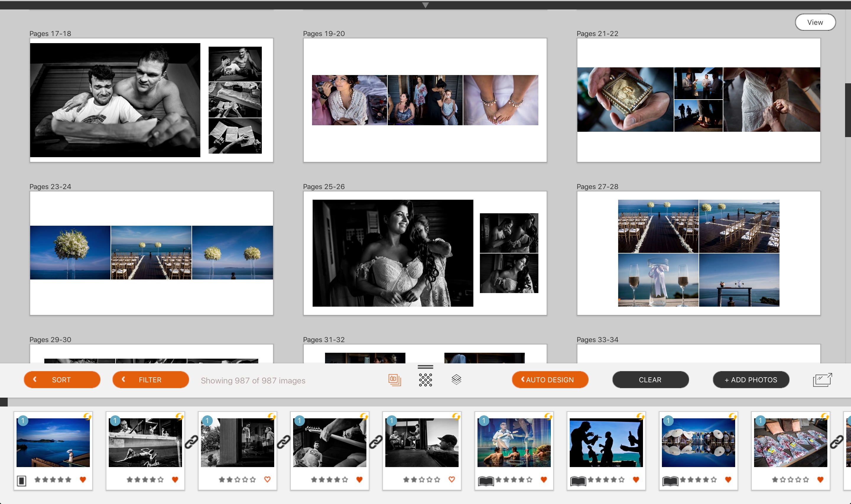Expand the FILTER options
The height and width of the screenshot is (504, 851).
(x=151, y=380)
